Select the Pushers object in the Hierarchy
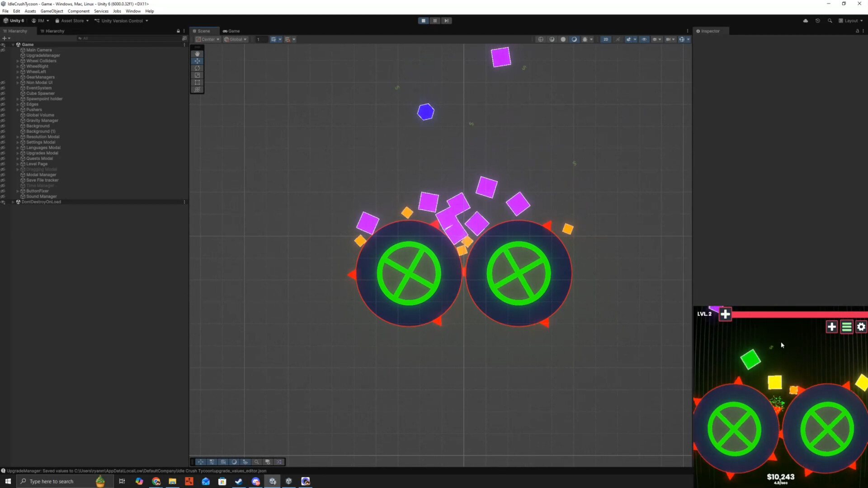This screenshot has height=488, width=868. pos(33,110)
